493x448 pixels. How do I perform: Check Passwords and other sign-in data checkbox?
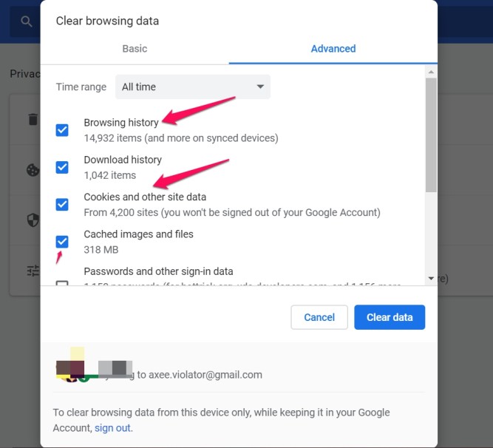click(62, 282)
